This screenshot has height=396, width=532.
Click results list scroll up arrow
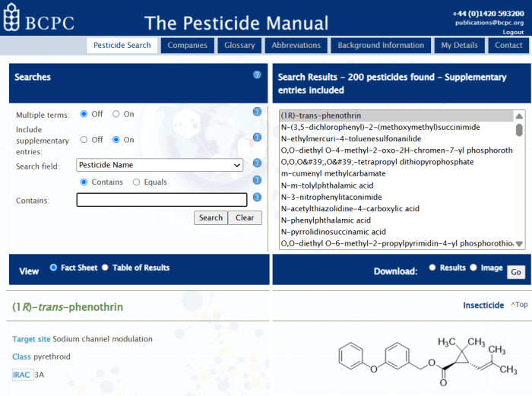(x=519, y=116)
